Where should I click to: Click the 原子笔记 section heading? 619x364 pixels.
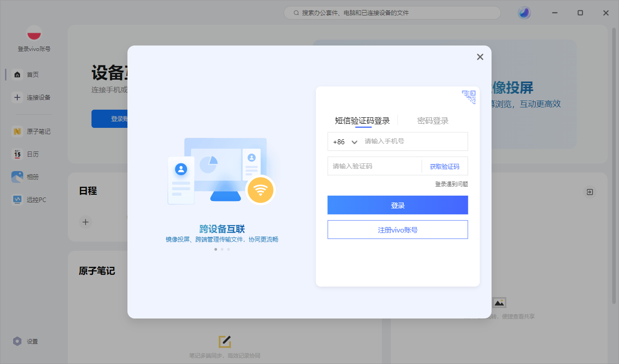(97, 271)
